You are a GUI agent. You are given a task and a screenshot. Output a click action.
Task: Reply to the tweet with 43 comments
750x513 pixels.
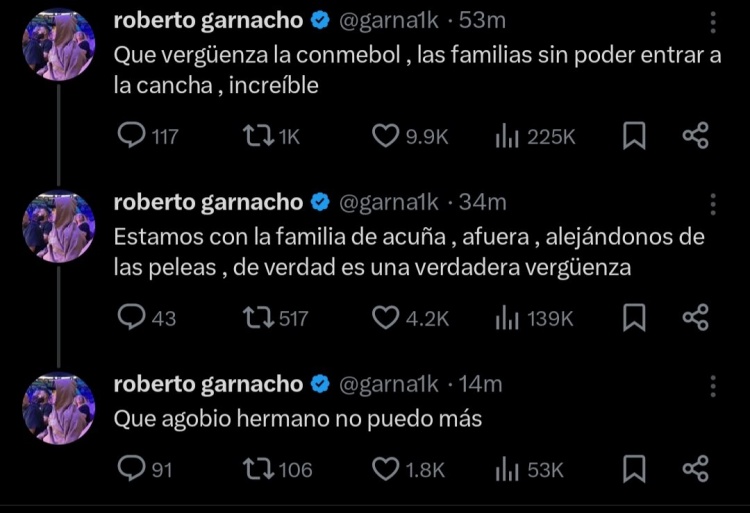[132, 317]
